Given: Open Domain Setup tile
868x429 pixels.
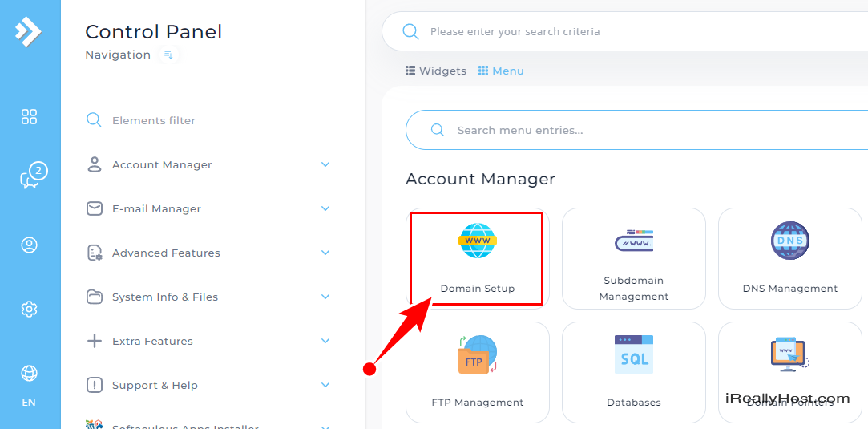Looking at the screenshot, I should [x=477, y=258].
